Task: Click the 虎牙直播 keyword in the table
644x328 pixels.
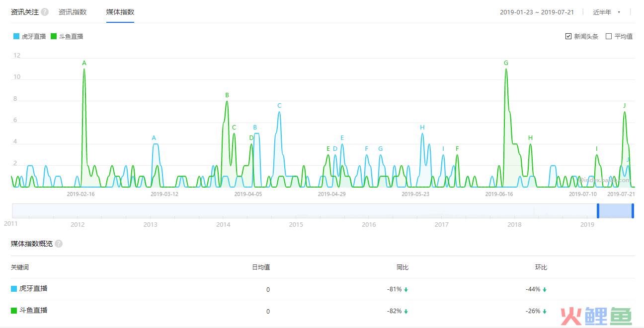Action: point(33,288)
